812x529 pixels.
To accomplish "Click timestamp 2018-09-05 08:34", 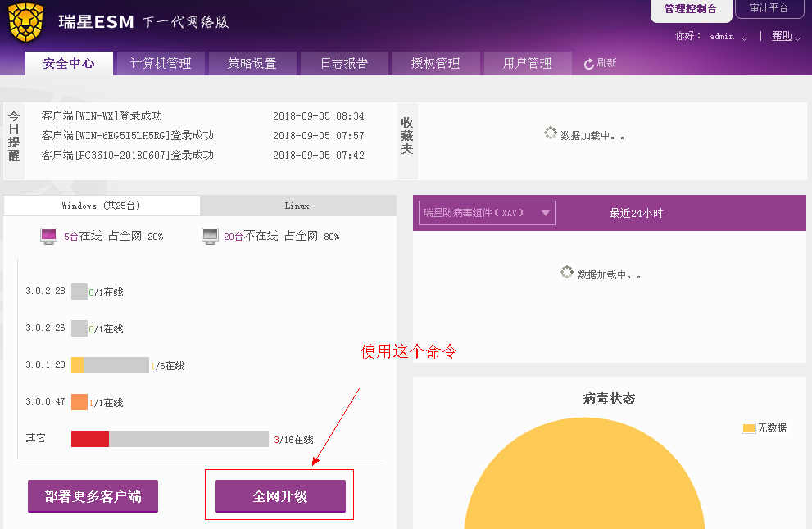I will [x=319, y=116].
